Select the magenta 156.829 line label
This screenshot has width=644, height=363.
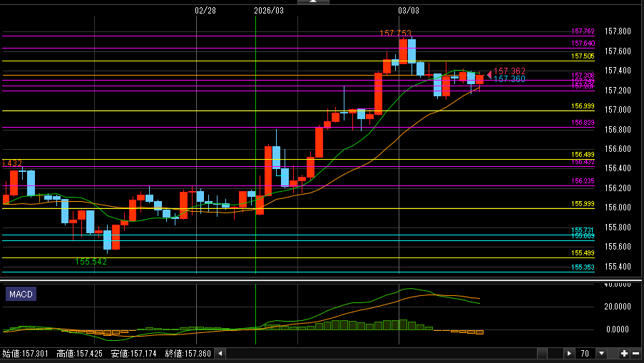[x=583, y=123]
